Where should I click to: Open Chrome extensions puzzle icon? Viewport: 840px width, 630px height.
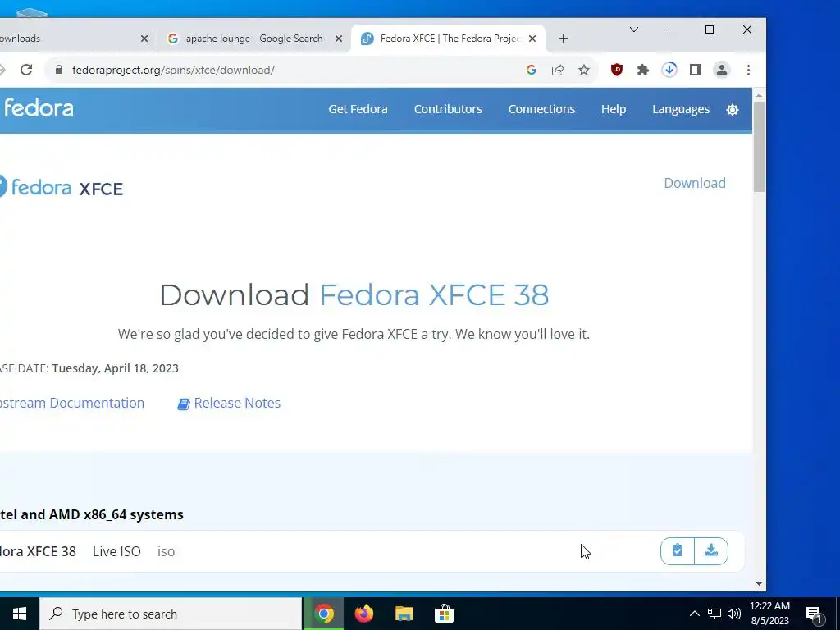pos(643,70)
